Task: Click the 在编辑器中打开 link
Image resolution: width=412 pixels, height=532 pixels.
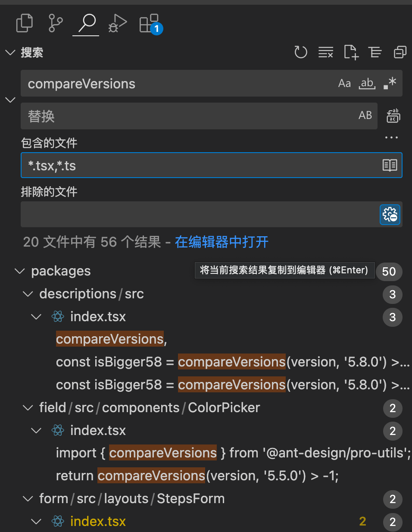Action: pos(222,242)
